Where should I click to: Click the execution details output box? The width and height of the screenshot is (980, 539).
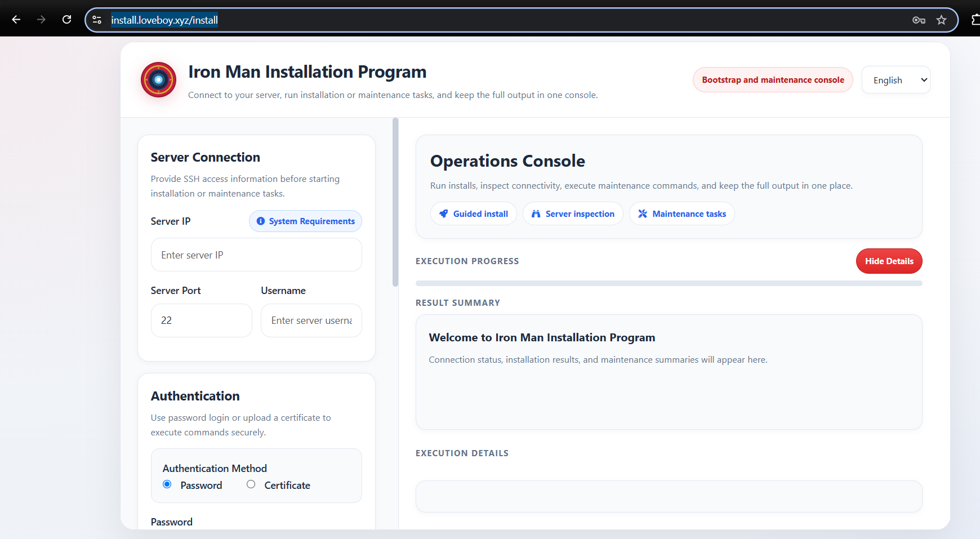click(x=669, y=497)
